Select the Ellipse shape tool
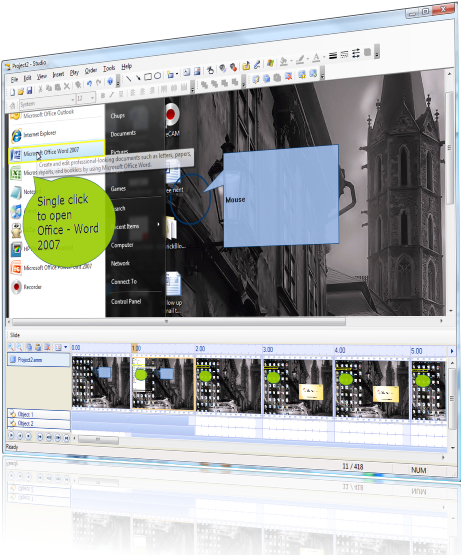The width and height of the screenshot is (464, 555). (x=158, y=75)
